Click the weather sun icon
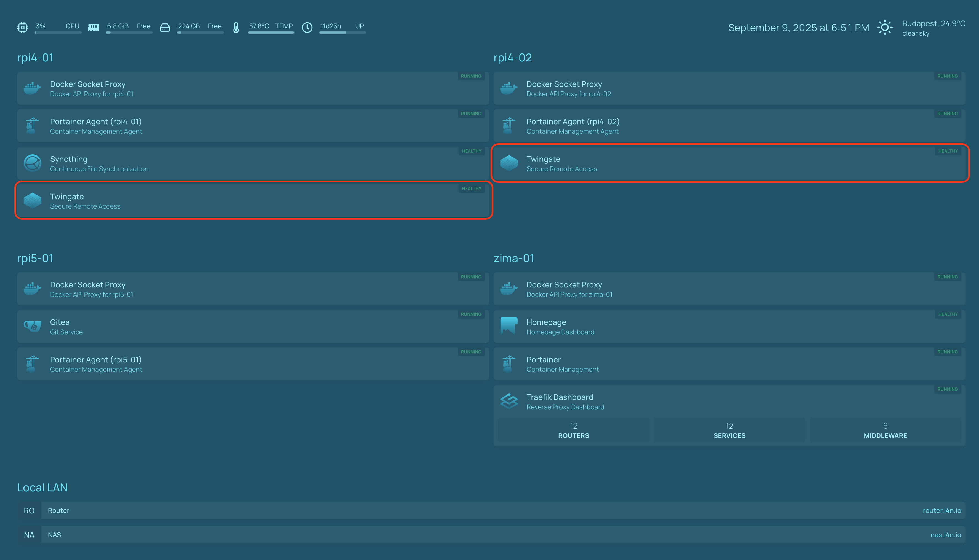 click(x=885, y=27)
